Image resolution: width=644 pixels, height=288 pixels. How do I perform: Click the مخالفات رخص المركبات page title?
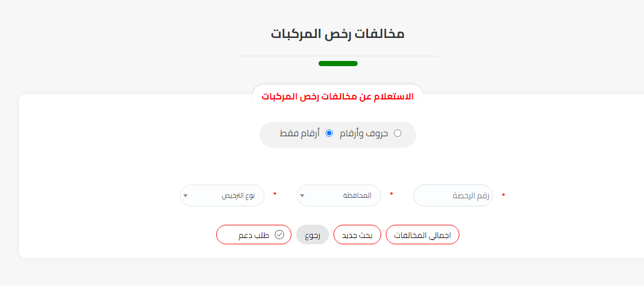click(x=338, y=33)
